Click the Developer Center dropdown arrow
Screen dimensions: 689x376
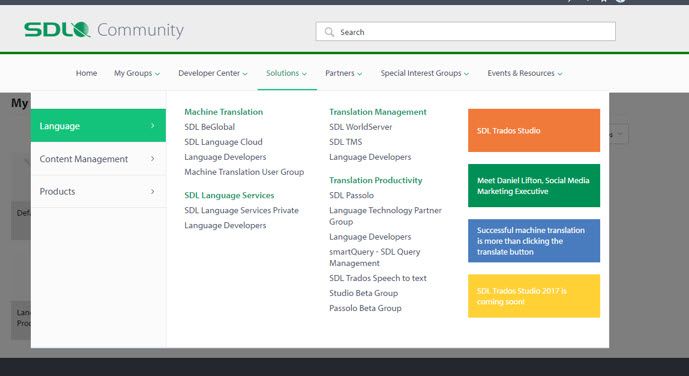245,74
